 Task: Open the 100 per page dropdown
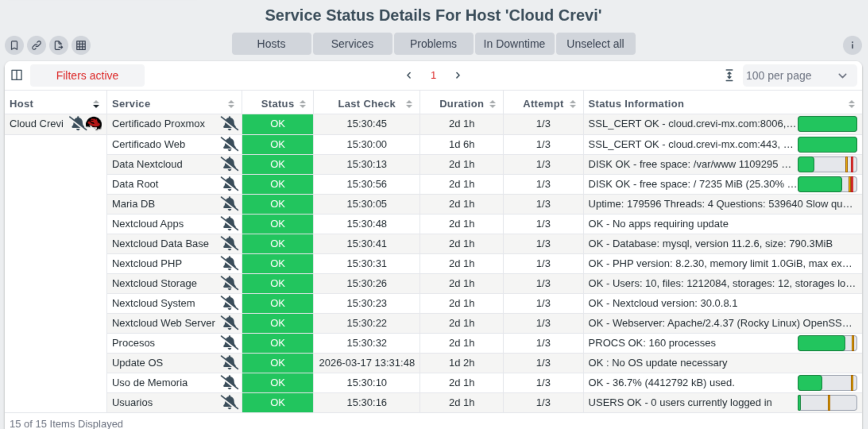[x=799, y=75]
